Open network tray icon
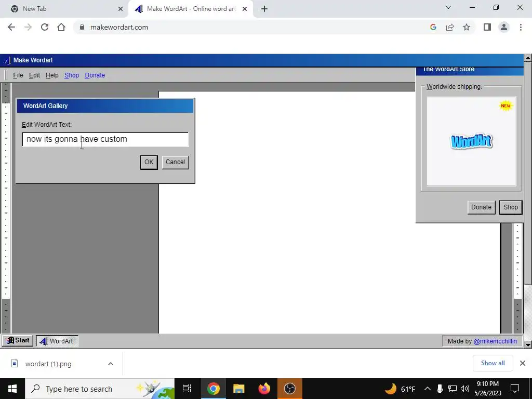 (x=453, y=389)
